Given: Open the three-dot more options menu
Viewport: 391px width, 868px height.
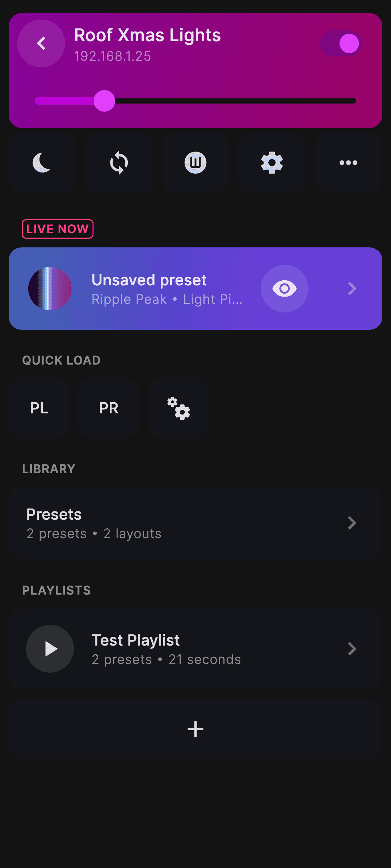Looking at the screenshot, I should (x=348, y=163).
